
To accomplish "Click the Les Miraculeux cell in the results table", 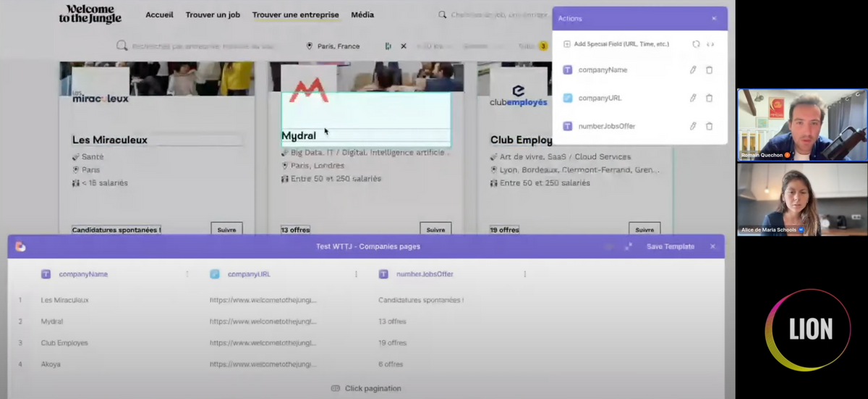I will 65,300.
